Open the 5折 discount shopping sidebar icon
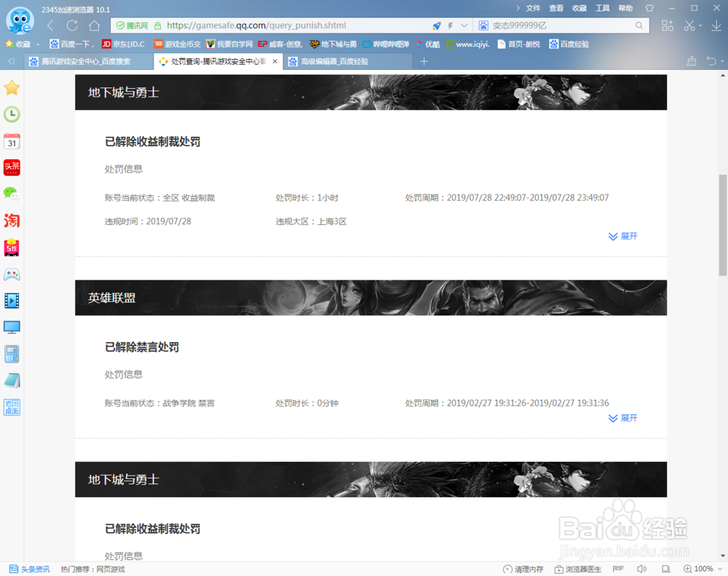The height and width of the screenshot is (576, 728). tap(12, 248)
